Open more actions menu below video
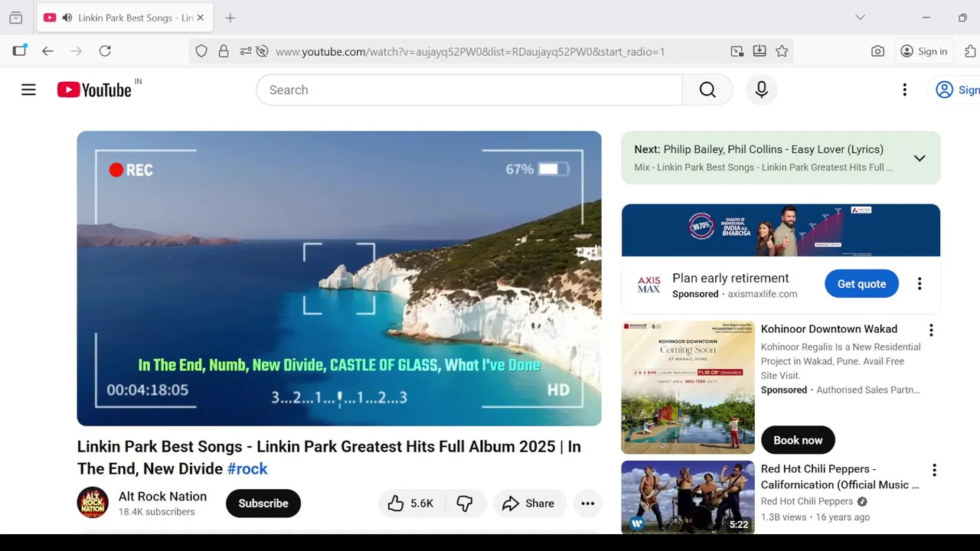Viewport: 980px width, 551px height. tap(587, 504)
